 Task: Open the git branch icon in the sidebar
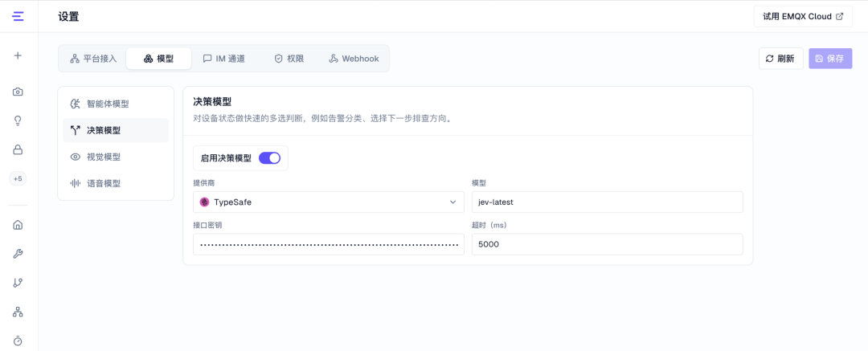click(18, 283)
